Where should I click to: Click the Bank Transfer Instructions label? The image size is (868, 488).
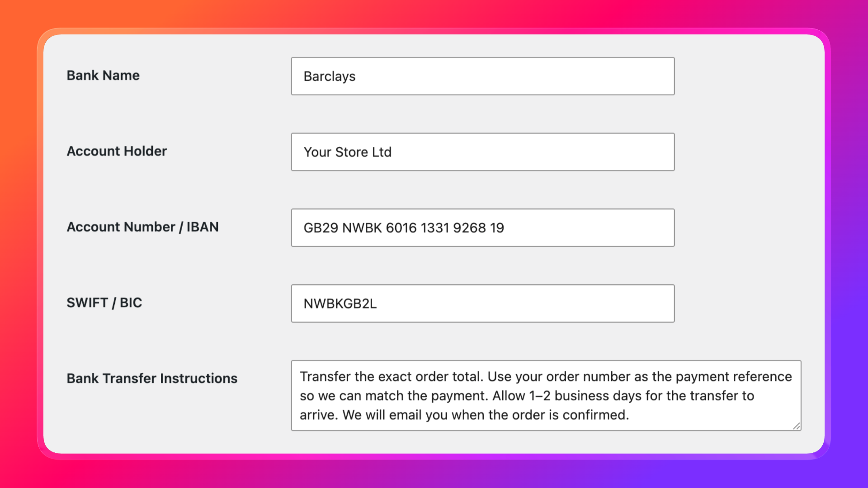pos(152,378)
